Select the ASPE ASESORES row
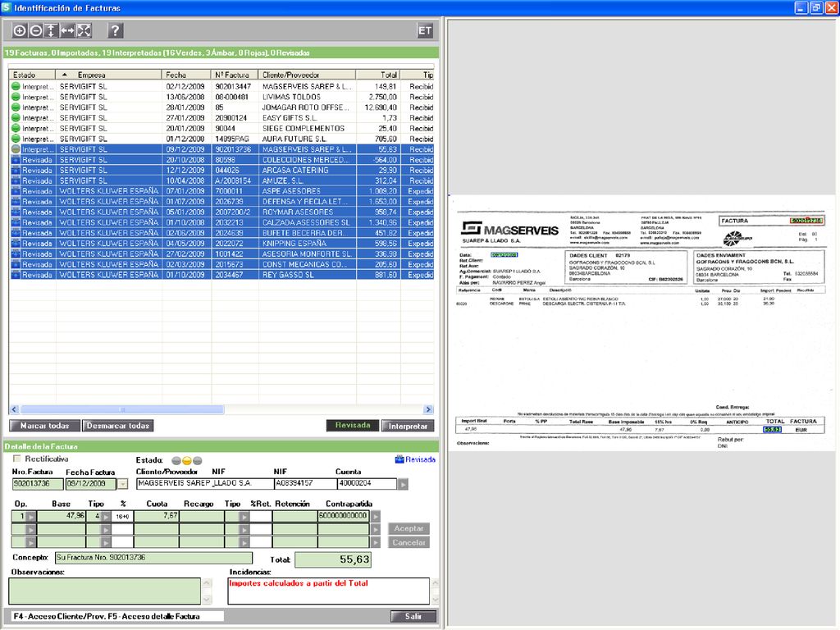 click(221, 191)
